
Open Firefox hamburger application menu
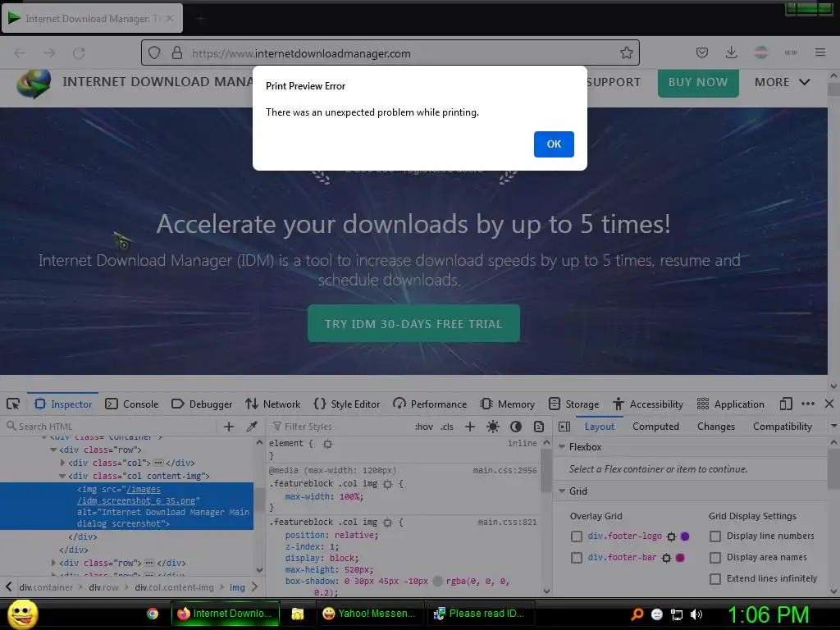(819, 52)
